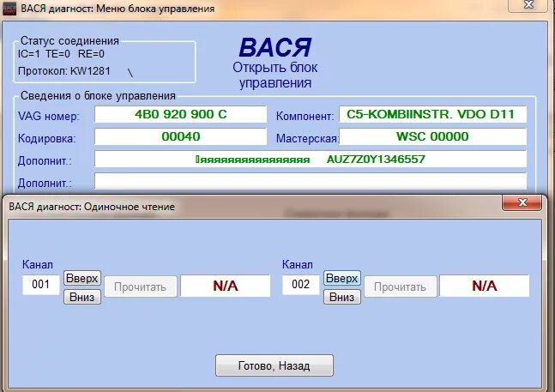This screenshot has width=555, height=392.
Task: Click the Мастерская: label
Action: [x=307, y=138]
